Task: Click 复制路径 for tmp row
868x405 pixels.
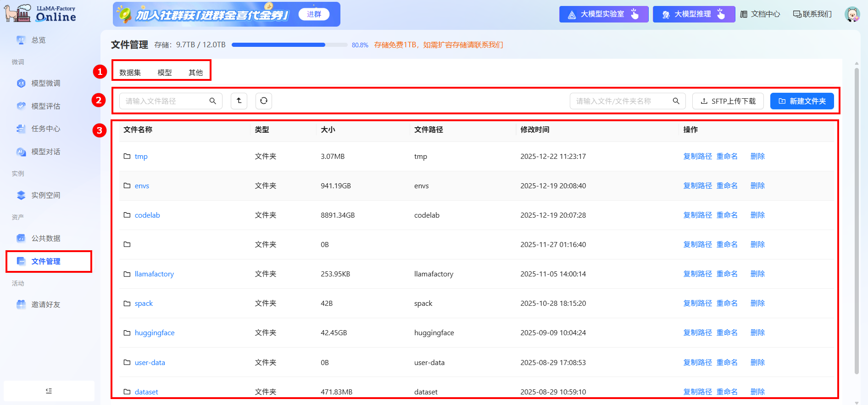Action: click(698, 156)
